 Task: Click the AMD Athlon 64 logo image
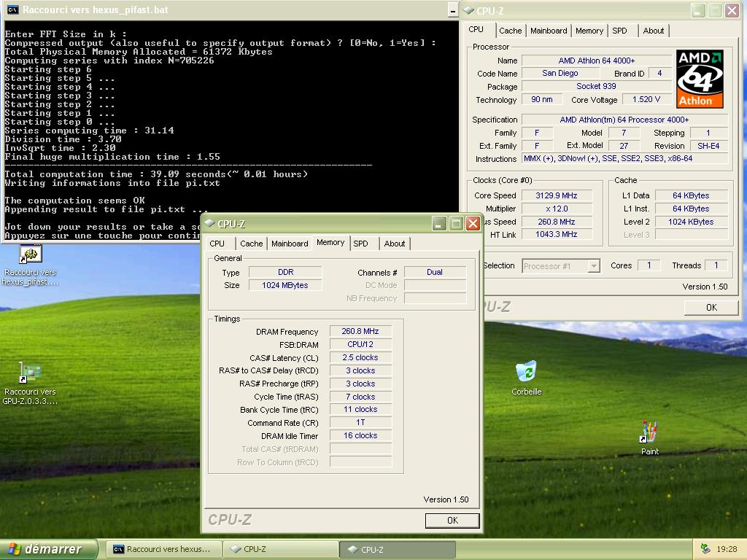pos(700,79)
